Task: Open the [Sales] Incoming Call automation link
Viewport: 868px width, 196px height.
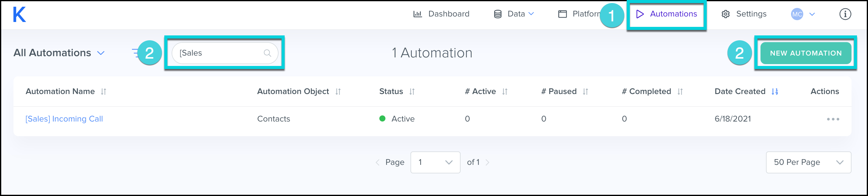Action: 64,119
